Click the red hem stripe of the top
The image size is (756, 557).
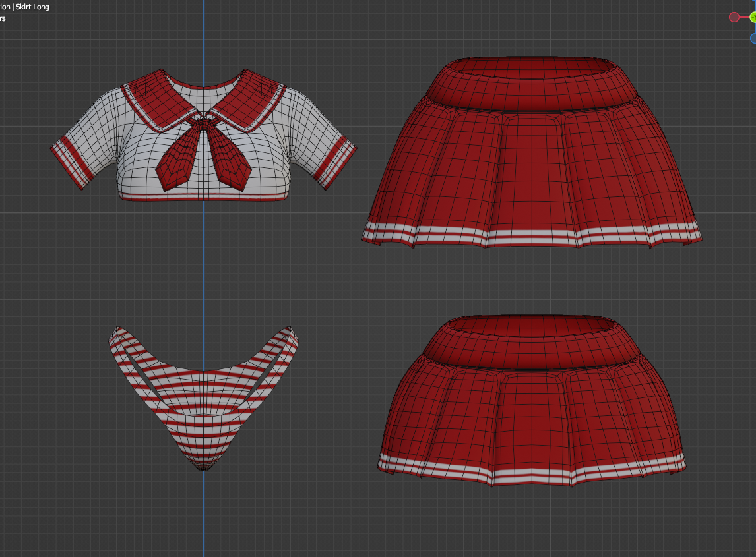click(203, 196)
